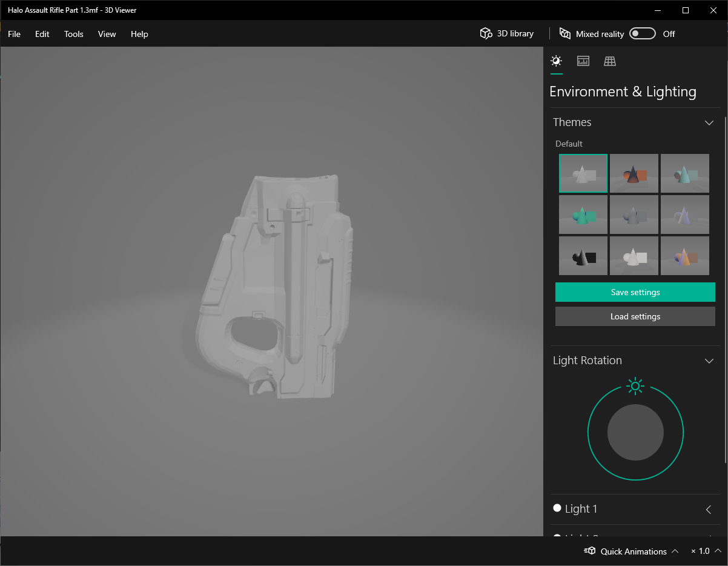Open the Environment & Lighting tab icon
This screenshot has height=566, width=728.
[556, 61]
